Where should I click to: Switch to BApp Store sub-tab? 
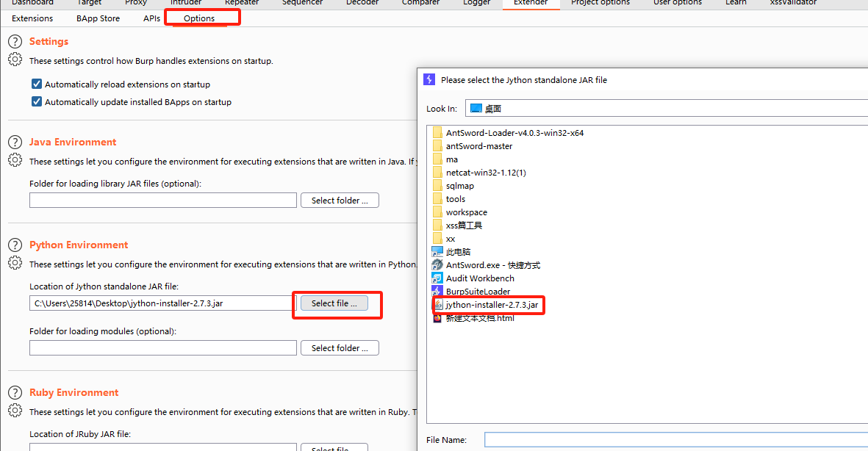coord(98,18)
